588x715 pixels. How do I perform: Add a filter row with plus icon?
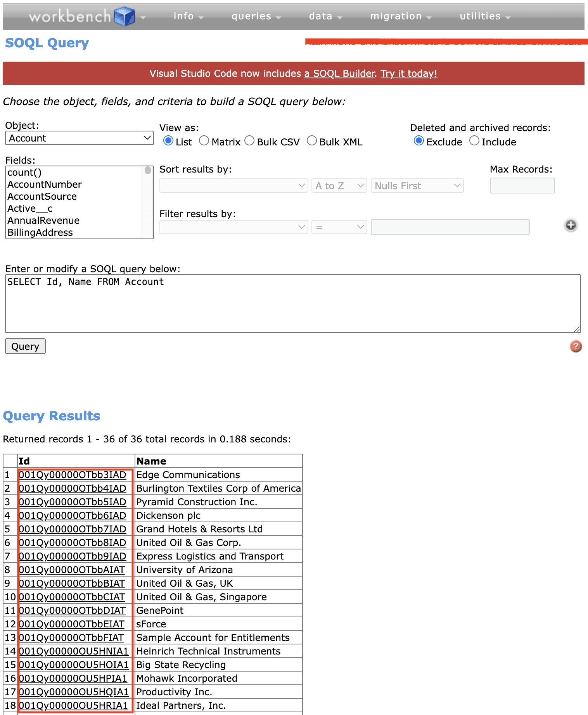[571, 225]
